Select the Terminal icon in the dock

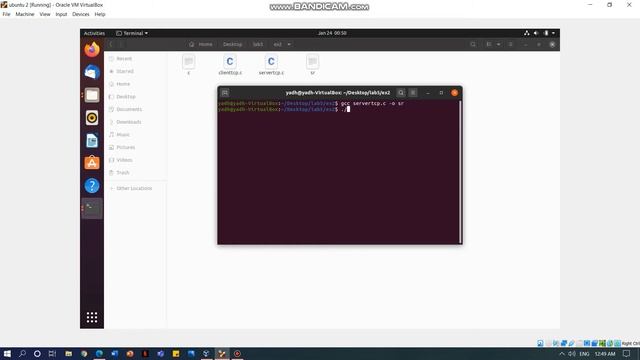92,208
